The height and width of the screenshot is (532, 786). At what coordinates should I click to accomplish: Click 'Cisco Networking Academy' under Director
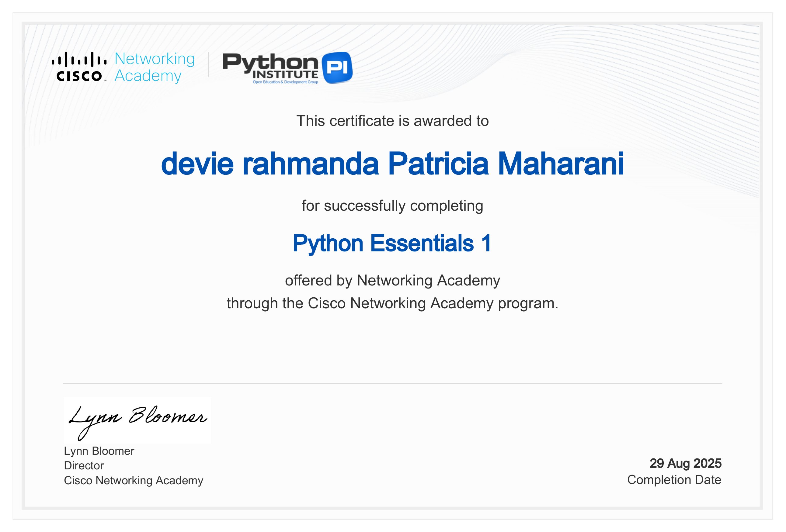tap(134, 480)
